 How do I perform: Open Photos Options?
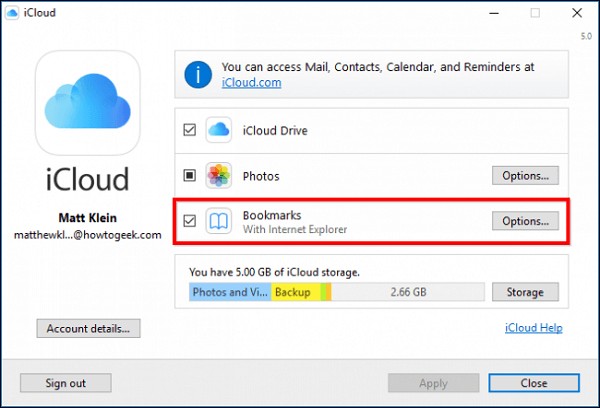point(524,176)
